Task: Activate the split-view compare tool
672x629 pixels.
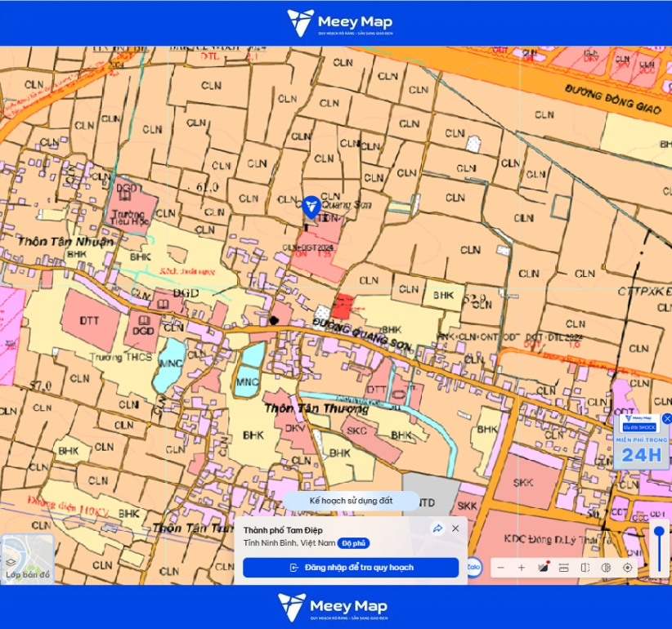Action: 585,568
